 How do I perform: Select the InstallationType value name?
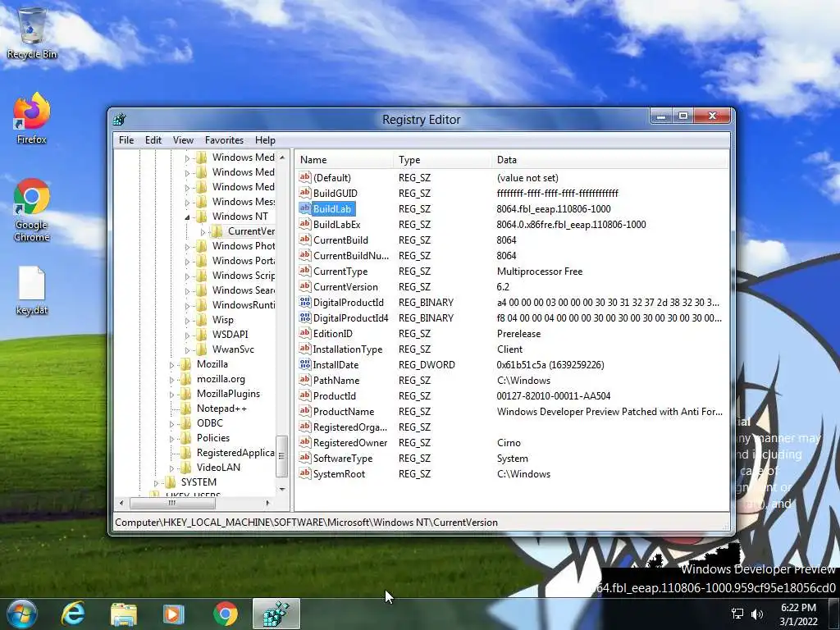(x=347, y=349)
